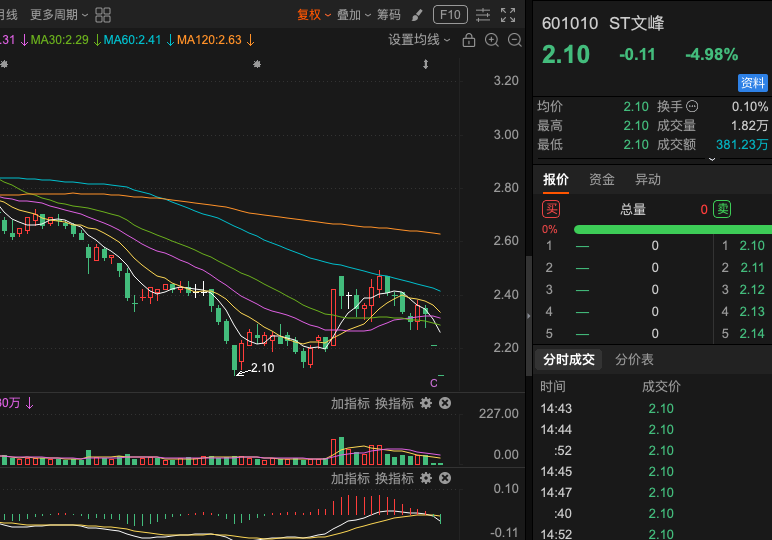Close the volume indicator panel

click(x=445, y=404)
